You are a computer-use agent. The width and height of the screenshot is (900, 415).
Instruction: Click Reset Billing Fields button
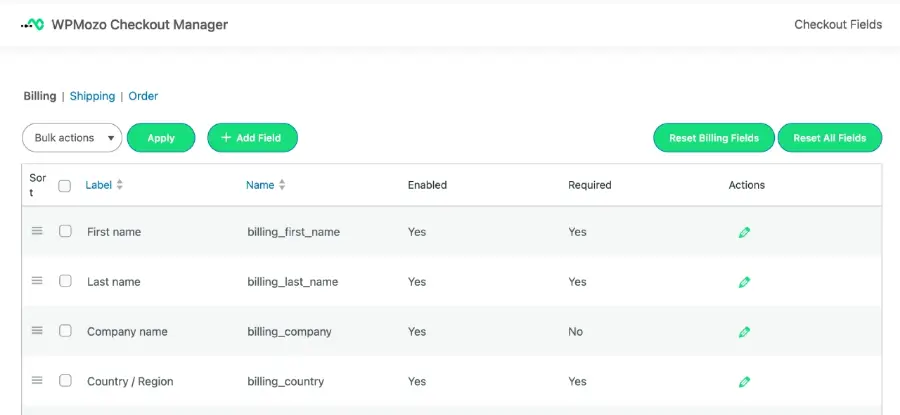[714, 138]
